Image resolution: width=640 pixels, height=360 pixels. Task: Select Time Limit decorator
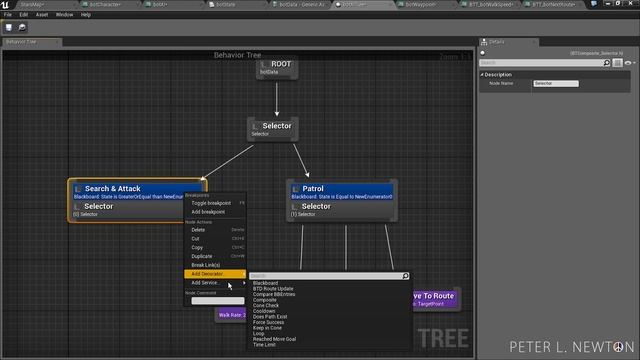click(x=264, y=345)
